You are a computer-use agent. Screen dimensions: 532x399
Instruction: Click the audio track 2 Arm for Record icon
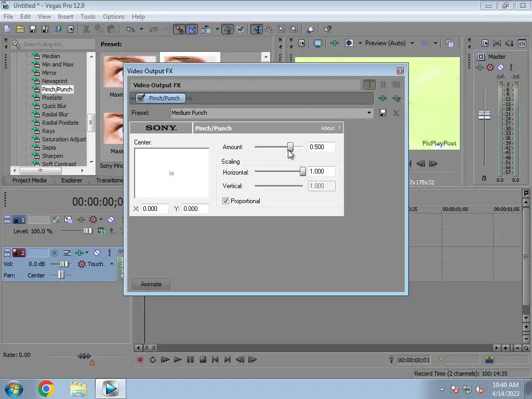tap(54, 253)
